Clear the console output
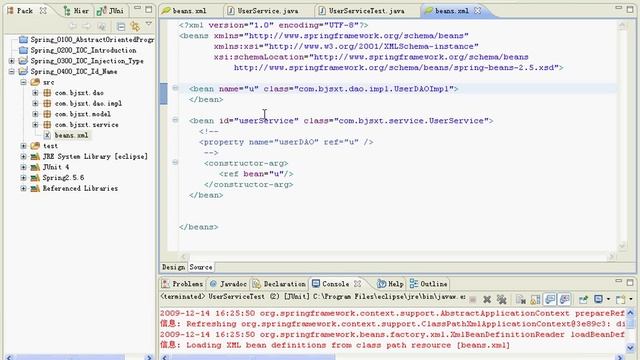640x360 pixels. tap(520, 300)
